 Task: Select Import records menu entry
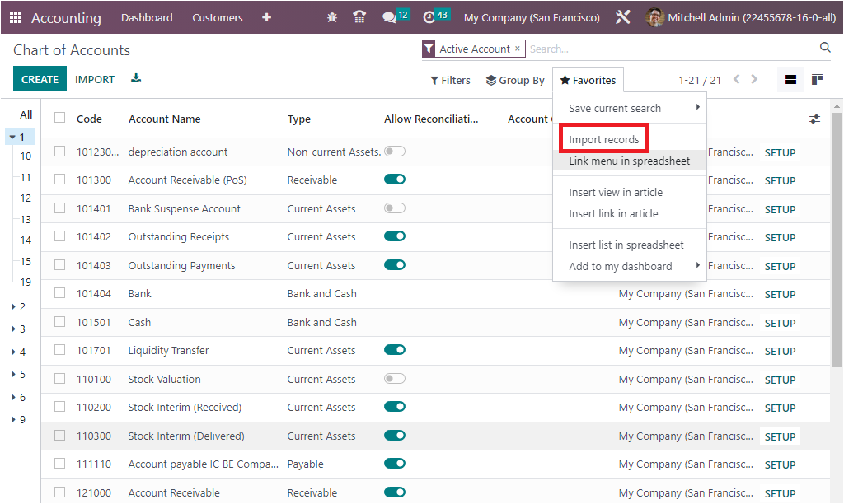(x=604, y=139)
